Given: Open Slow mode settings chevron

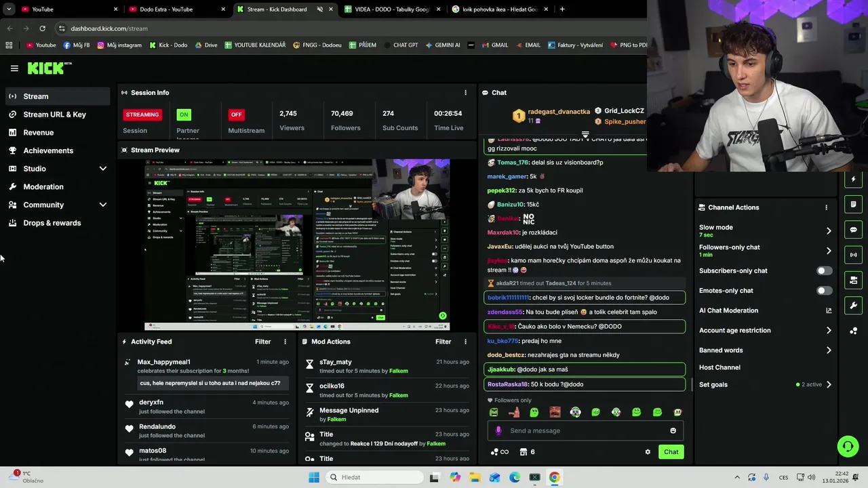Looking at the screenshot, I should click(x=829, y=231).
